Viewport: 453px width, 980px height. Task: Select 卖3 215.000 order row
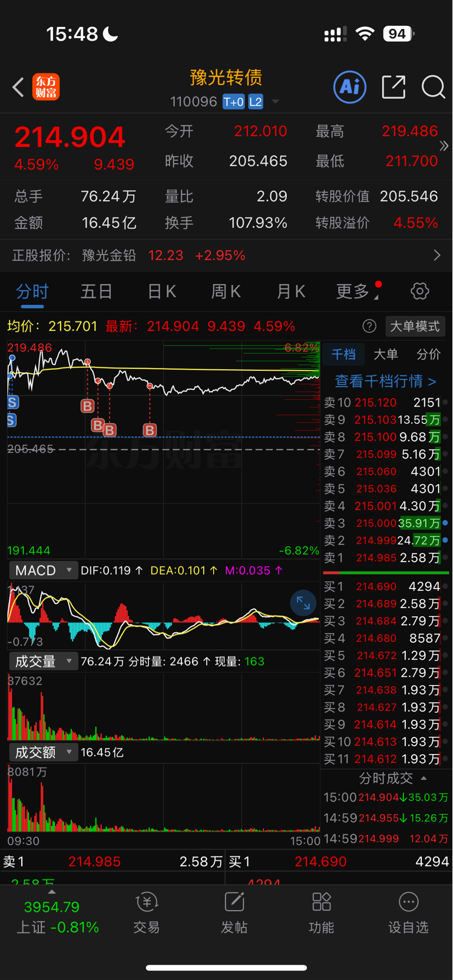(x=386, y=523)
